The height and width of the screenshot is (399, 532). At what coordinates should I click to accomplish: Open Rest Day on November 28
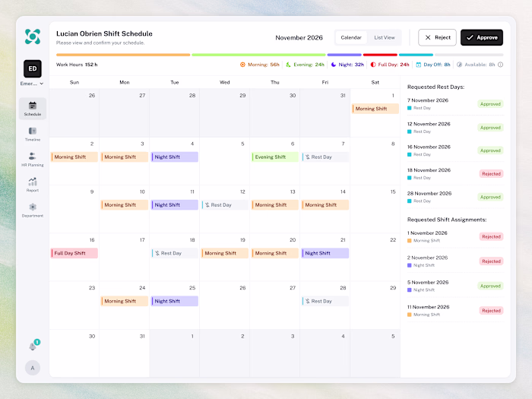pos(325,301)
